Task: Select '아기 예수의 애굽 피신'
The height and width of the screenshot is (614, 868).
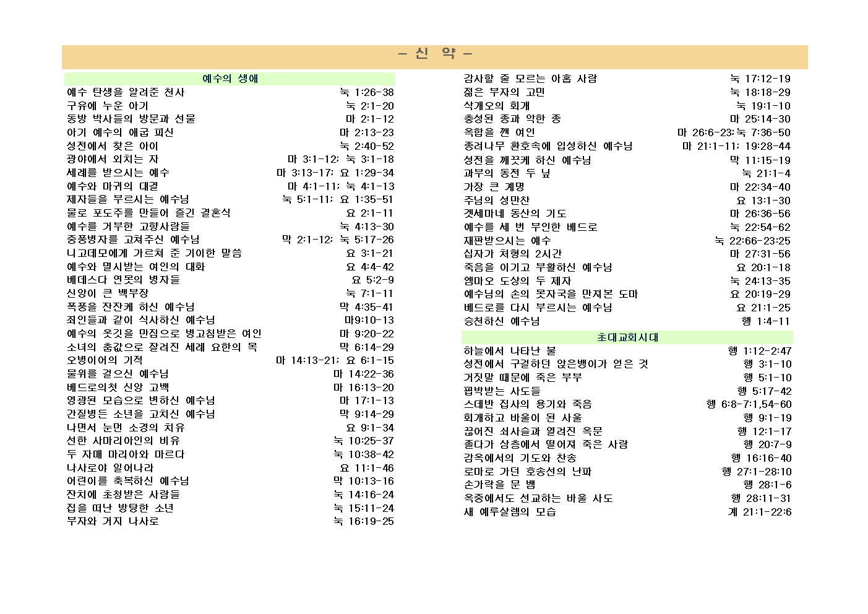Action: (120, 132)
